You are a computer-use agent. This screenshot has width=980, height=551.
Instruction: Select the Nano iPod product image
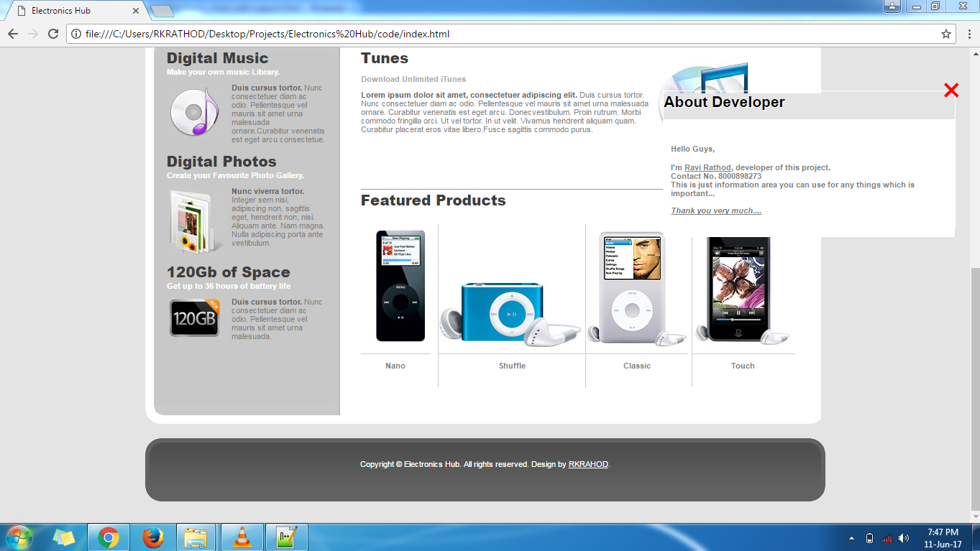[x=400, y=286]
